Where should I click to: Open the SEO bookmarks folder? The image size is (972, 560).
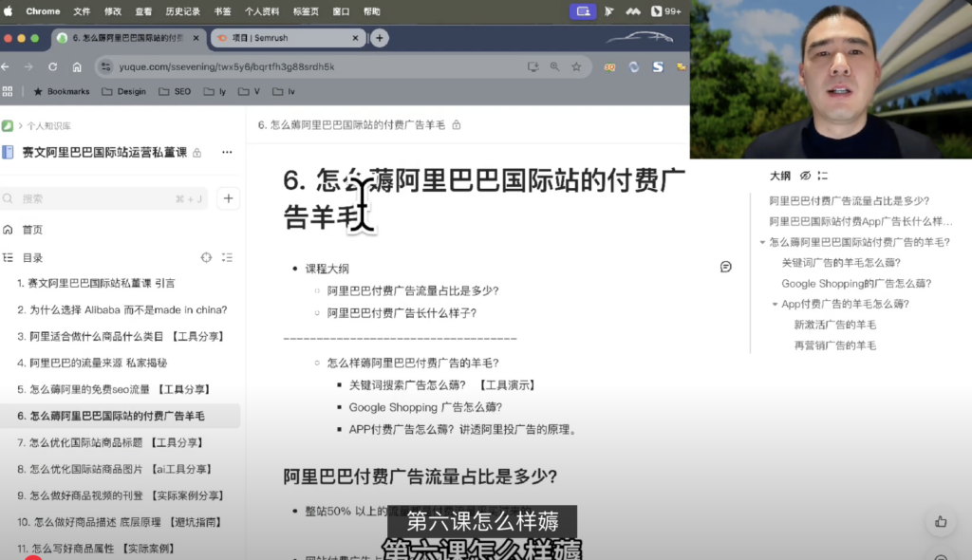[x=175, y=92]
